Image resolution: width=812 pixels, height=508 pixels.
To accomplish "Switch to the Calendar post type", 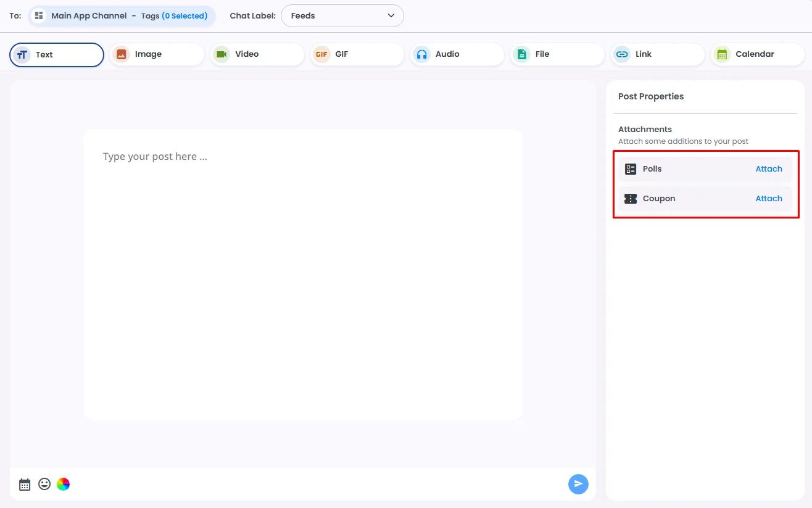I will point(758,54).
